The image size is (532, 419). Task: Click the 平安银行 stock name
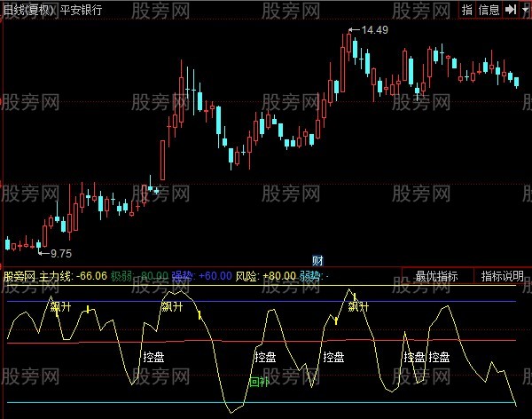[82, 10]
